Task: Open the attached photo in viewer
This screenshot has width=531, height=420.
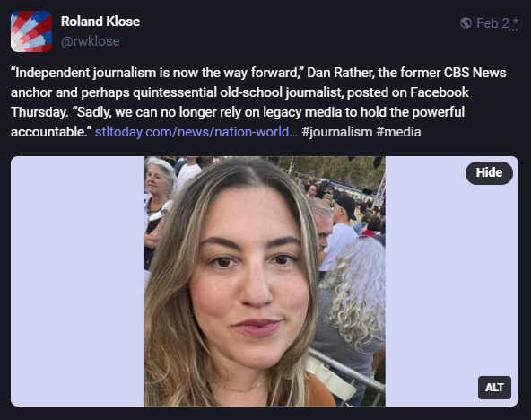Action: [x=265, y=281]
